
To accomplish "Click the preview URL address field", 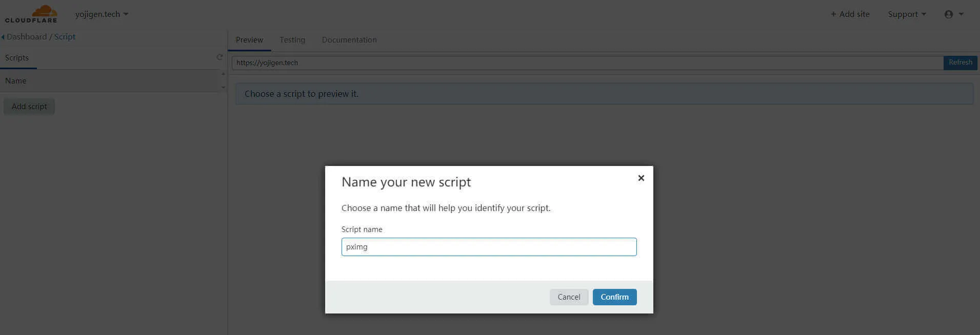I will tap(587, 62).
